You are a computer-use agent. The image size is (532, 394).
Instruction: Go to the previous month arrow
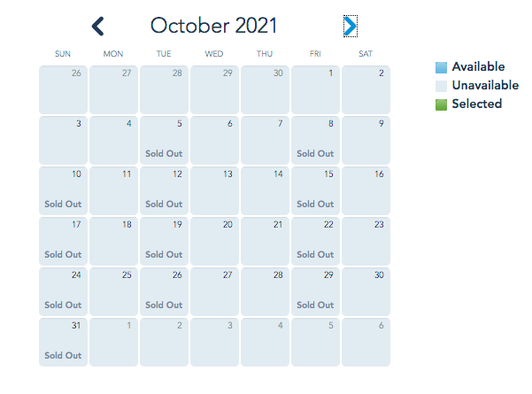[x=98, y=27]
